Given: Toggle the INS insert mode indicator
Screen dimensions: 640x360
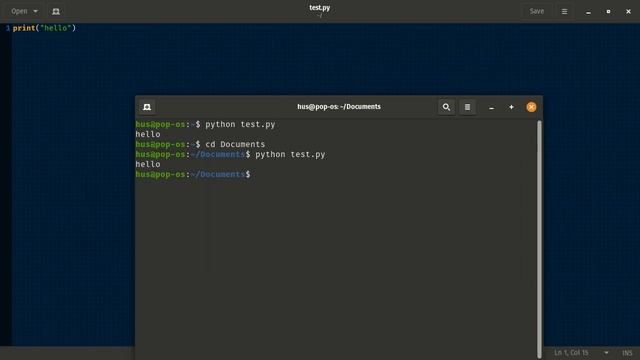Looking at the screenshot, I should point(627,353).
